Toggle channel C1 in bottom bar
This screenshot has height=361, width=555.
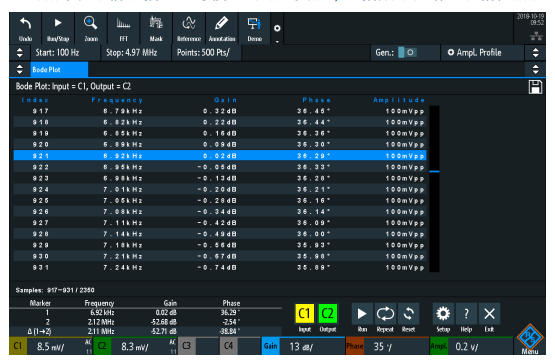[x=18, y=346]
